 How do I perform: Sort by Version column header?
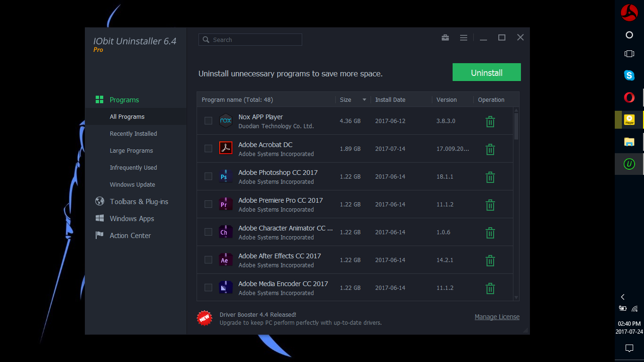click(446, 99)
